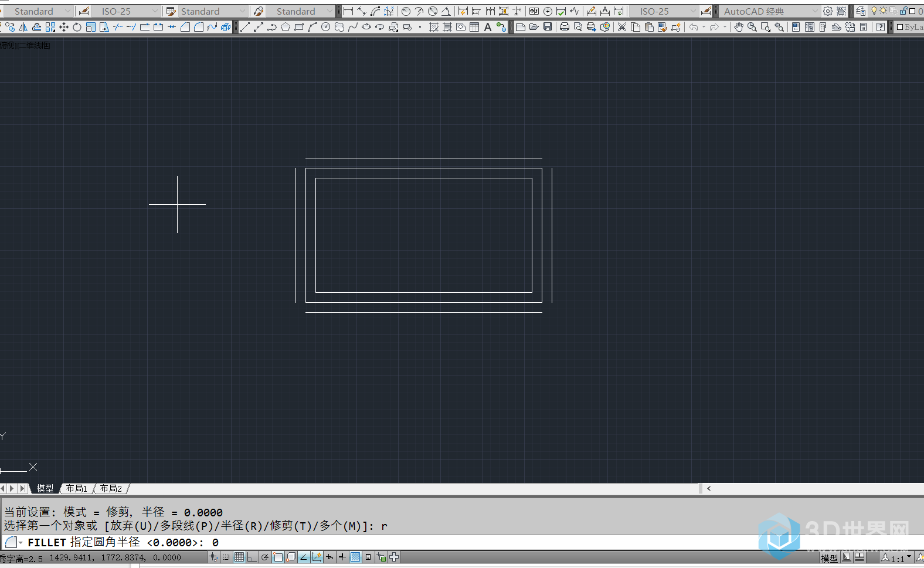Select the Circle draw tool

tap(326, 27)
